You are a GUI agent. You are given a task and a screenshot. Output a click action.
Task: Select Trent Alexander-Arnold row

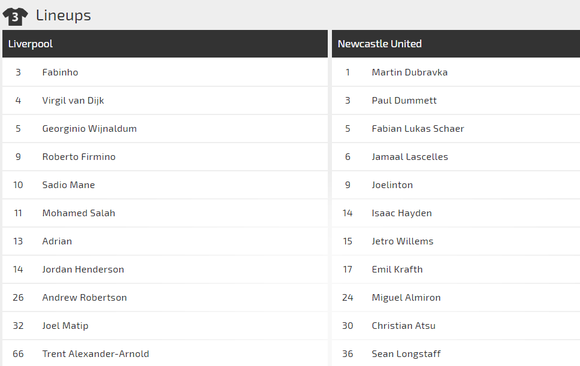point(165,354)
